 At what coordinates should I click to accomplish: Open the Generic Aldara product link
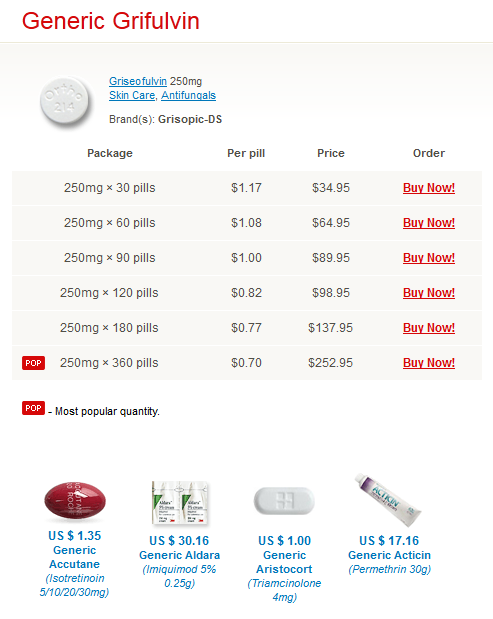coord(180,555)
